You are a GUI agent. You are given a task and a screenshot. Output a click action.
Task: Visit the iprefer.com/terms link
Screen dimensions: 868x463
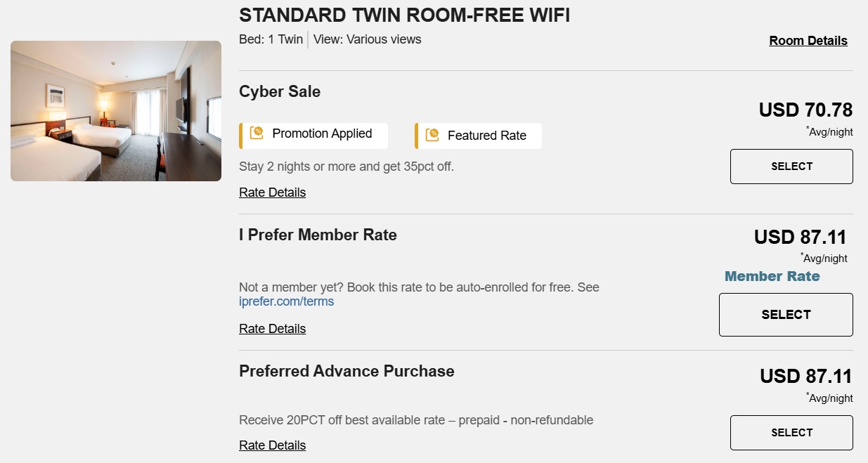[285, 301]
